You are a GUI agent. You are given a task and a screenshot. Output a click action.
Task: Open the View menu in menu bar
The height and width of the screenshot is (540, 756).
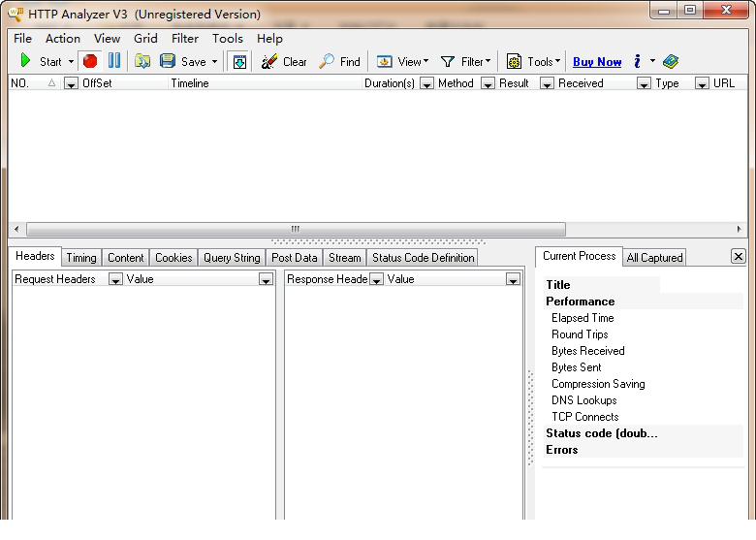point(107,39)
